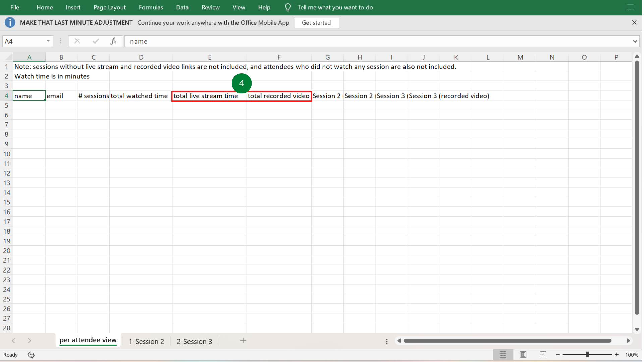Select Normal view icon in status bar
Screen dimensions: 644x362
pyautogui.click(x=503, y=354)
